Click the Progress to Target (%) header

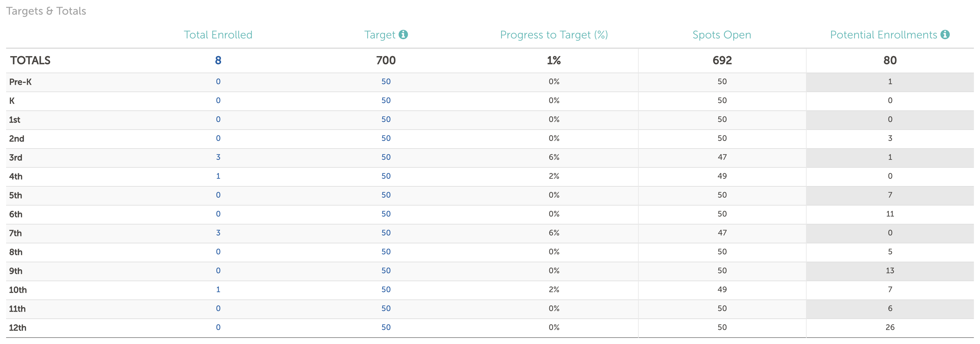[x=554, y=35]
